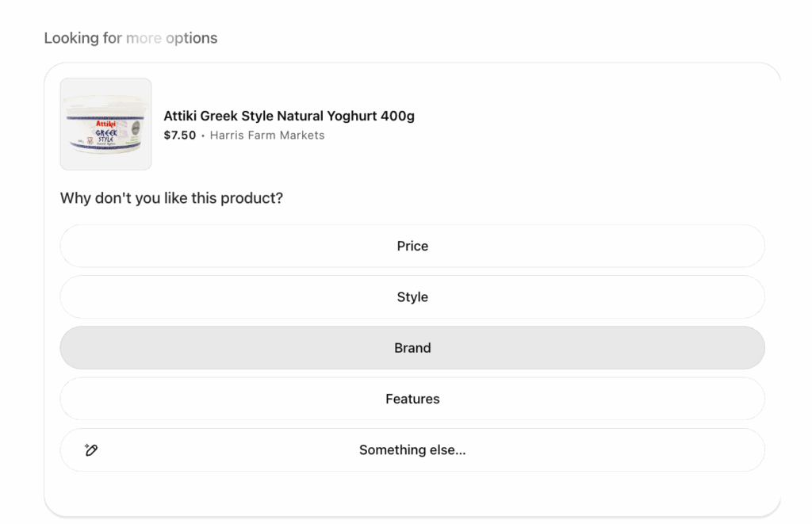
Task: Select Price as the dislike reason
Action: 412,246
